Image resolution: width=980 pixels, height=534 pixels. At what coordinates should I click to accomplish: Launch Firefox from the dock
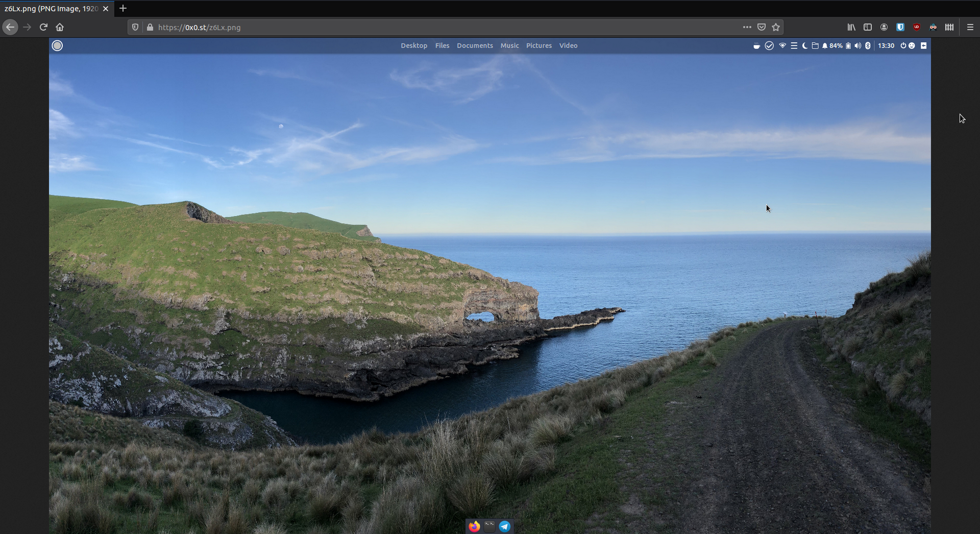click(x=475, y=526)
